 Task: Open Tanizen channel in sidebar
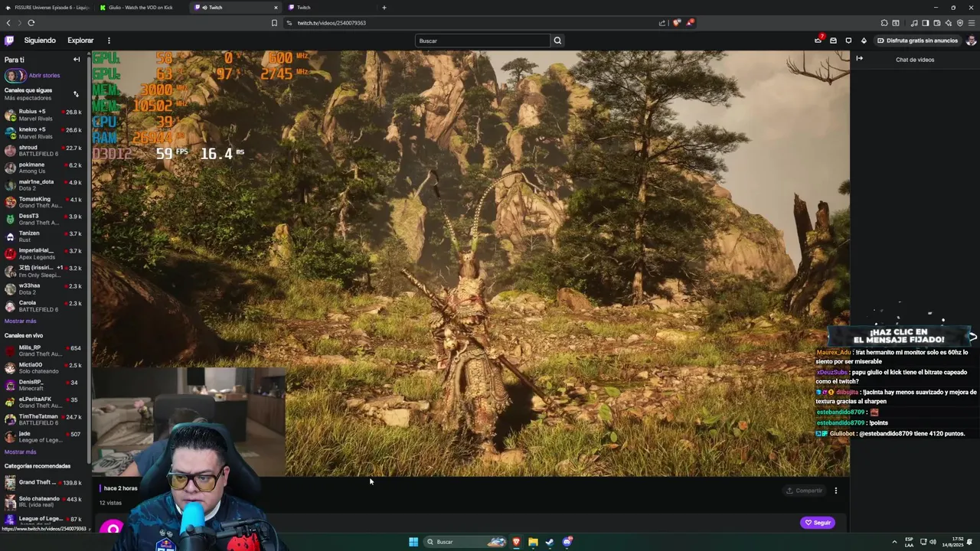coord(44,236)
